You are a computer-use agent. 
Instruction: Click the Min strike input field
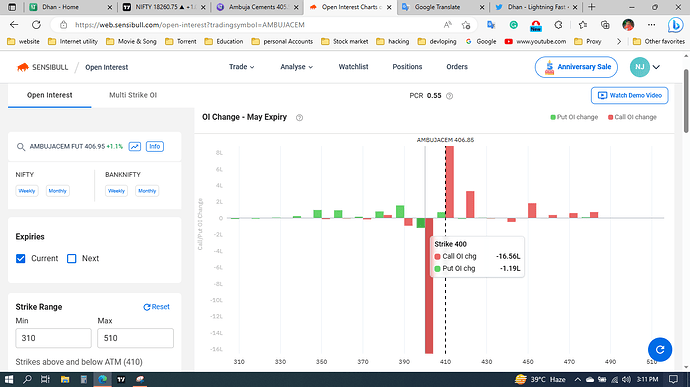click(54, 338)
